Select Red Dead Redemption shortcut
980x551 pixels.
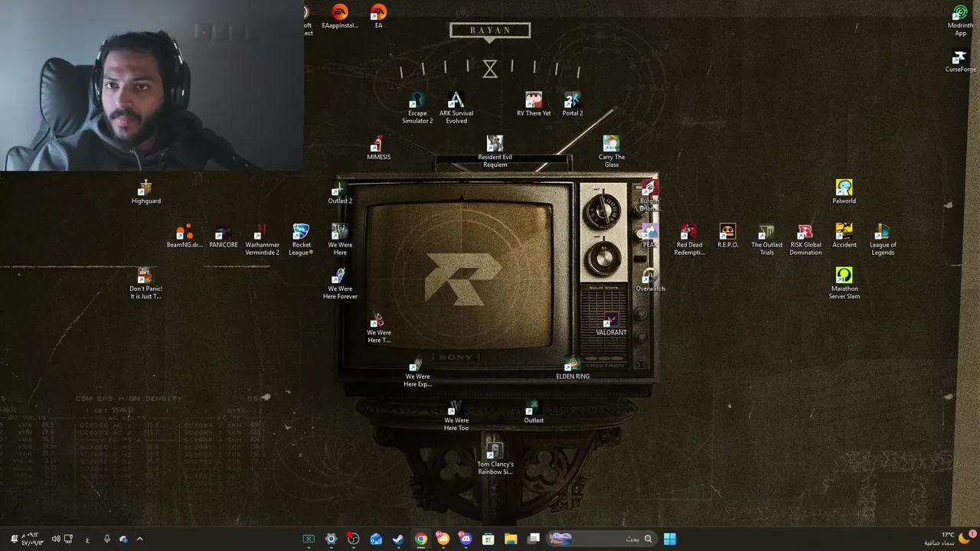tap(689, 240)
